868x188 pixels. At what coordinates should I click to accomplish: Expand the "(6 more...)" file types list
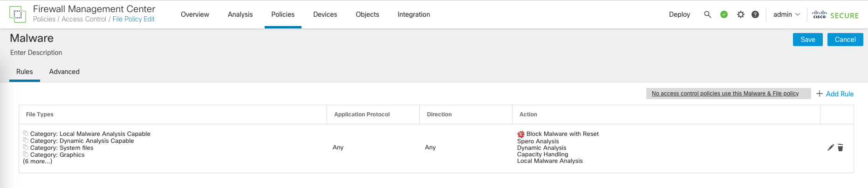[38, 161]
